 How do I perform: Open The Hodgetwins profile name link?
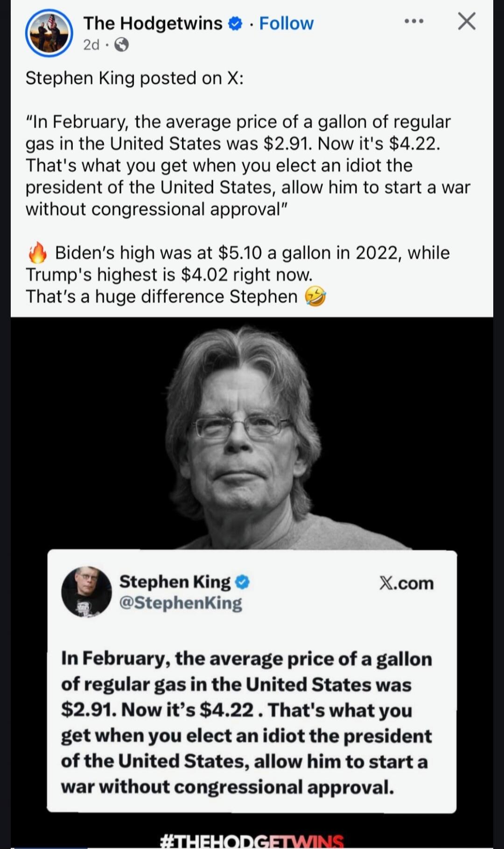coord(153,23)
